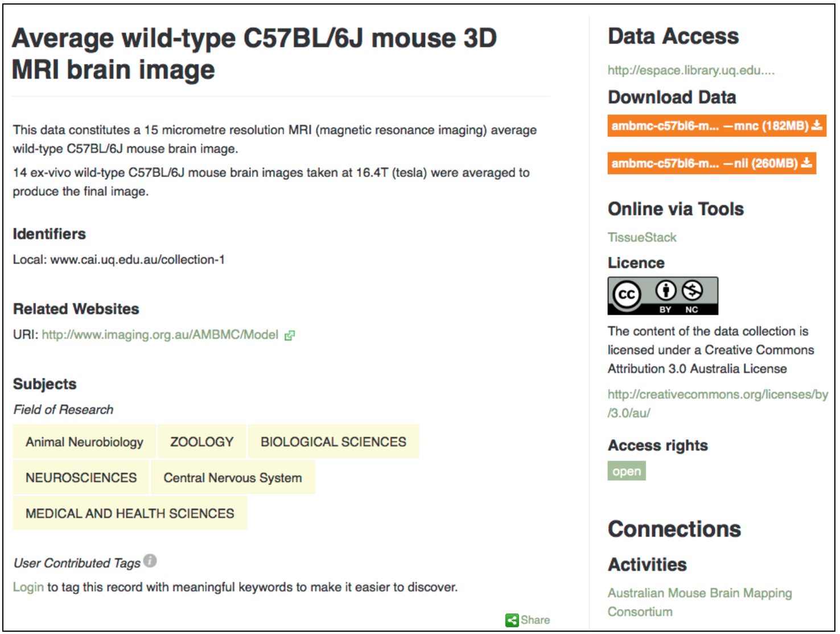The height and width of the screenshot is (634, 840).
Task: Click the Creative Commons BY NC licence badge
Action: pos(662,296)
